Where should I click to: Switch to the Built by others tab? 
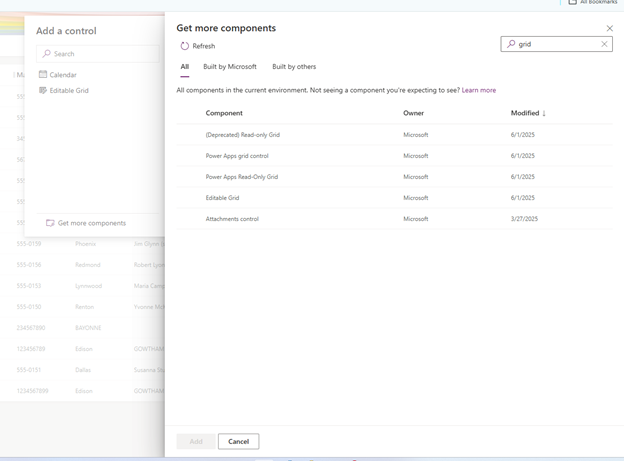294,66
